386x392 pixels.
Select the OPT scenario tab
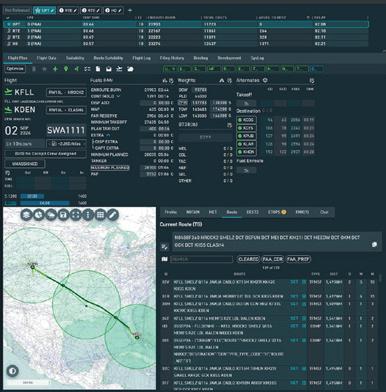(x=44, y=10)
